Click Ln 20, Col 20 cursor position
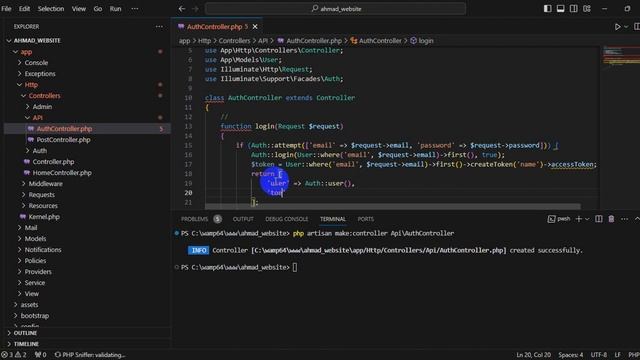 [x=533, y=355]
